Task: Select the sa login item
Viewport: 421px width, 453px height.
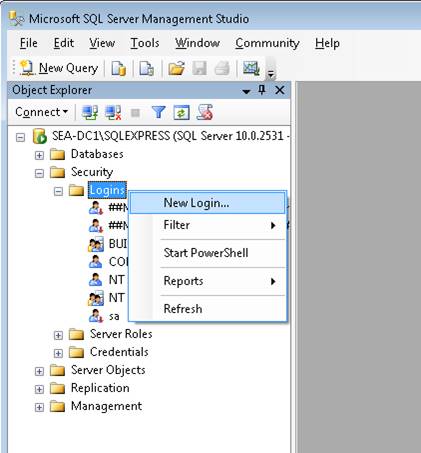Action: 114,316
